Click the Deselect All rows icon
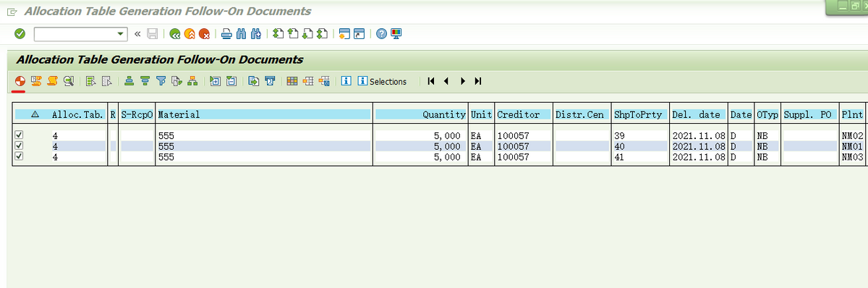Screen dimensions: 868x288 pyautogui.click(x=106, y=81)
